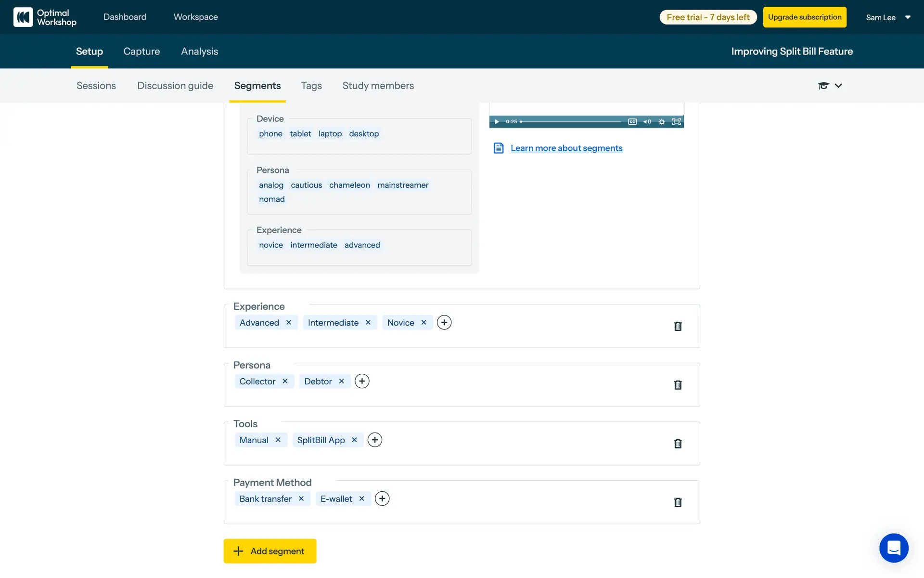
Task: Add a new option to Tools segment
Action: (374, 440)
